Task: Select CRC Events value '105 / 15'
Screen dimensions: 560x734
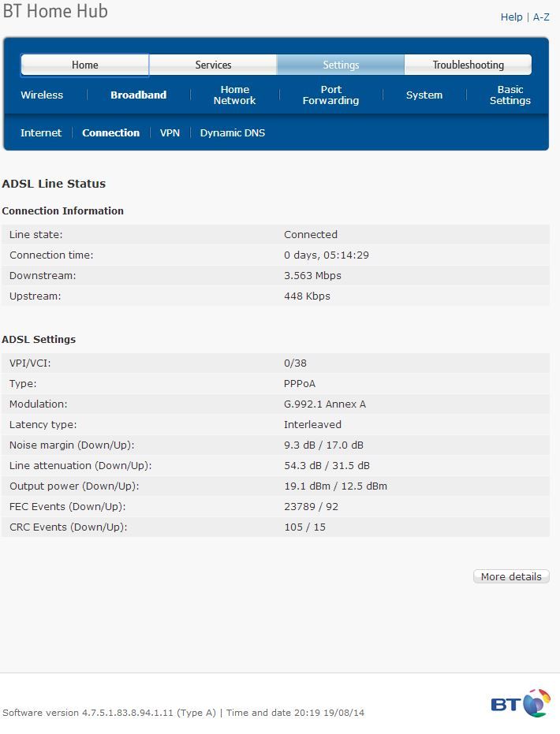Action: pyautogui.click(x=304, y=527)
